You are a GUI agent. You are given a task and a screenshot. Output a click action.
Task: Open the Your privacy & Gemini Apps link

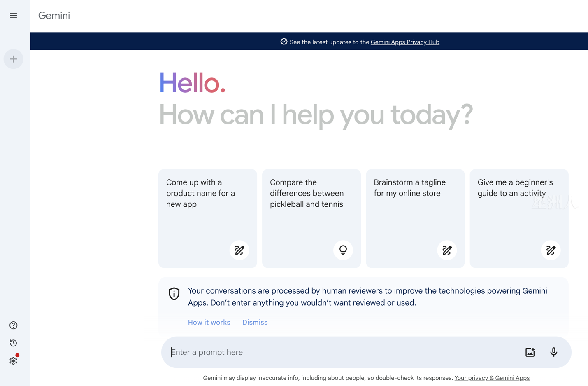pos(492,378)
